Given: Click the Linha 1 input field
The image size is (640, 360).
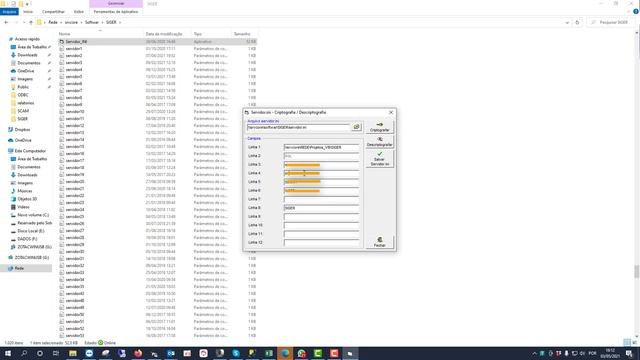Looking at the screenshot, I should coord(322,147).
